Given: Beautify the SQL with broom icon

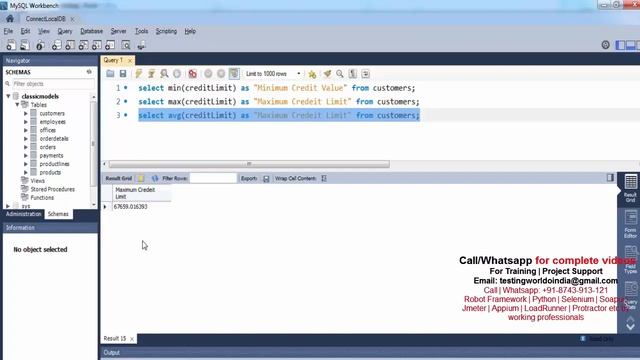Looking at the screenshot, I should point(327,74).
